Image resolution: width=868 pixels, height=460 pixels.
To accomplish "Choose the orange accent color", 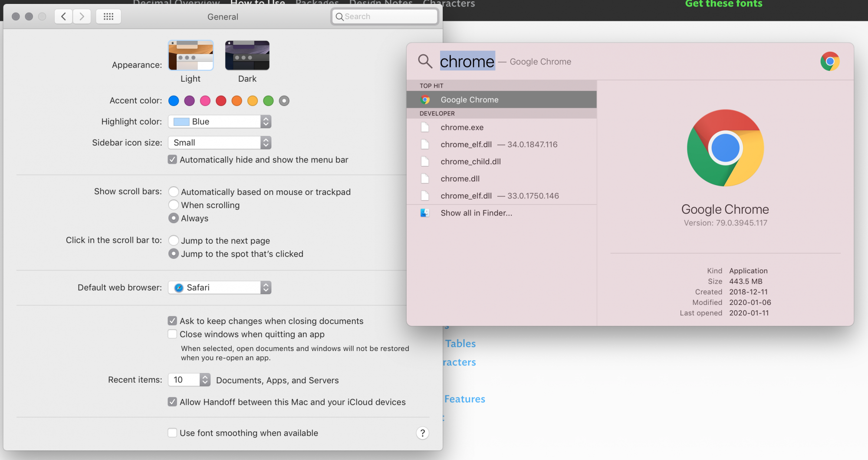I will (237, 101).
